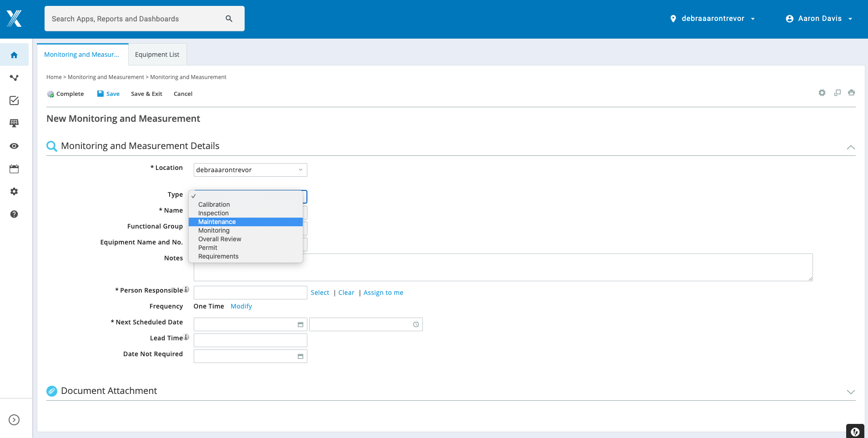Click the share/connections icon in the sidebar
868x438 pixels.
tap(14, 77)
